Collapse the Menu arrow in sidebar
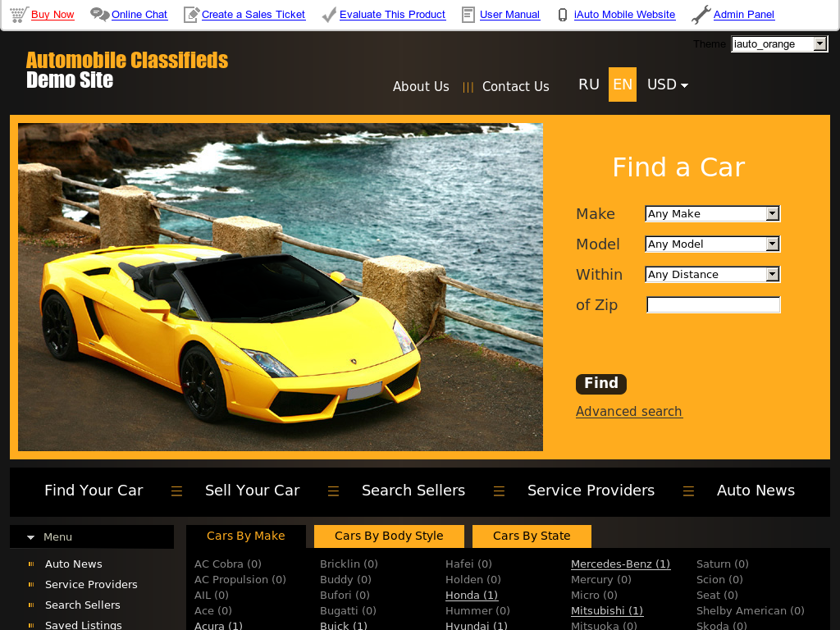Image resolution: width=840 pixels, height=630 pixels. coord(30,537)
